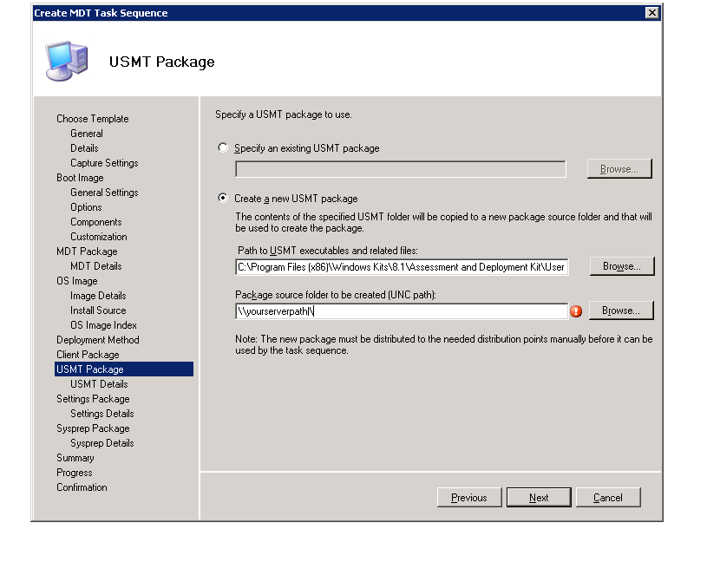The height and width of the screenshot is (588, 720).
Task: Click the red error icon beside UNC path
Action: click(576, 311)
